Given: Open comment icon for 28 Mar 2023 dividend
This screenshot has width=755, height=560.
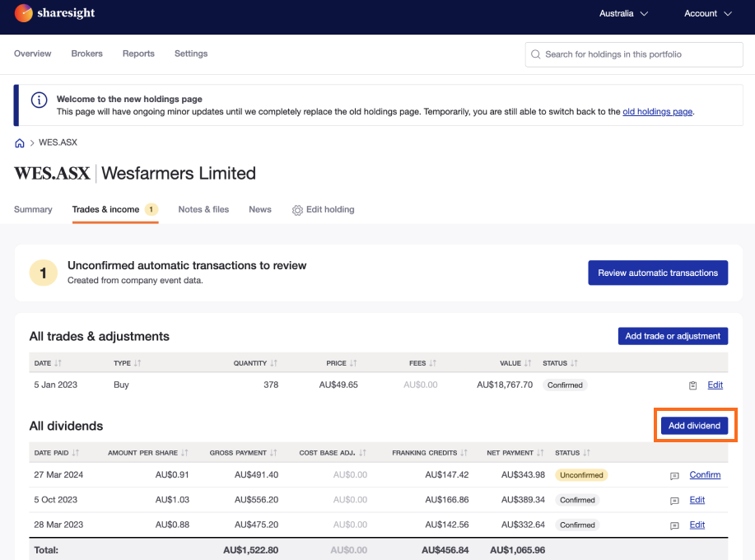Looking at the screenshot, I should [x=674, y=525].
